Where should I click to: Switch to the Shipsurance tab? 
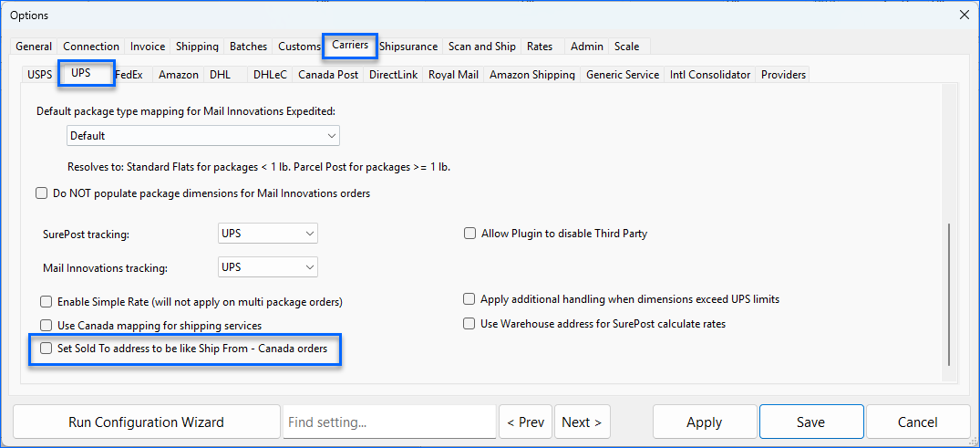[408, 47]
